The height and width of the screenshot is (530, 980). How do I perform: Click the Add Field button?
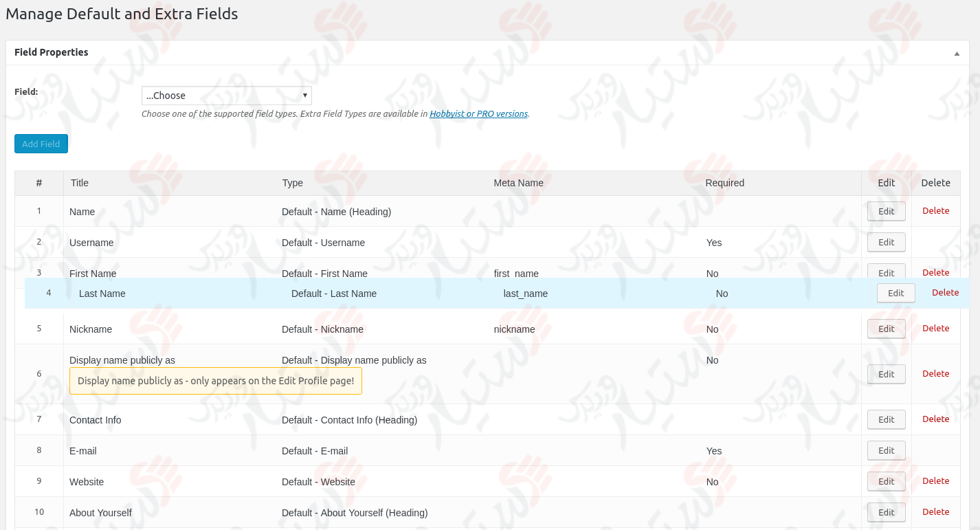click(41, 143)
